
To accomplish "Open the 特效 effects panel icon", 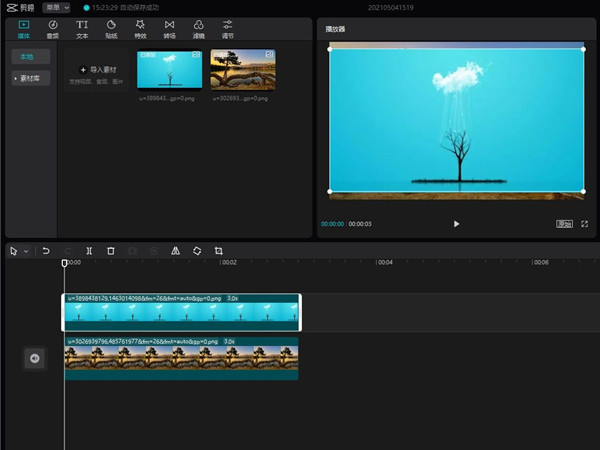I will click(140, 27).
